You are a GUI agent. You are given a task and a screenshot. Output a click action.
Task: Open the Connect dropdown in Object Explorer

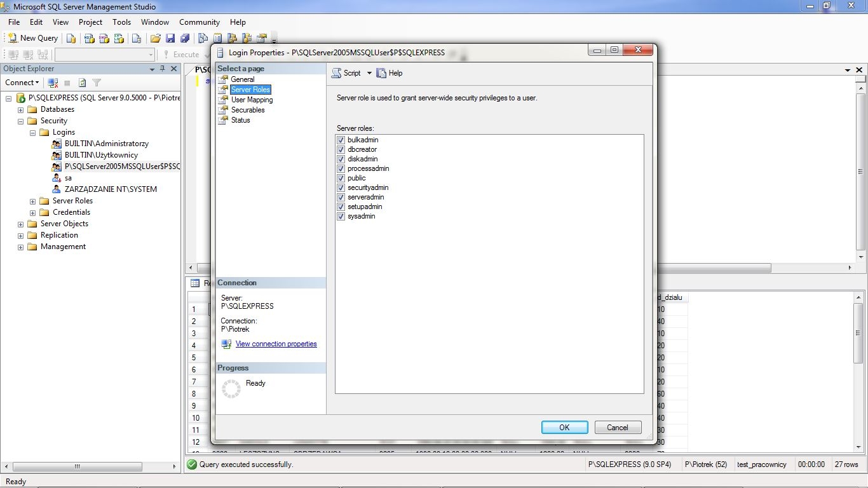click(22, 83)
